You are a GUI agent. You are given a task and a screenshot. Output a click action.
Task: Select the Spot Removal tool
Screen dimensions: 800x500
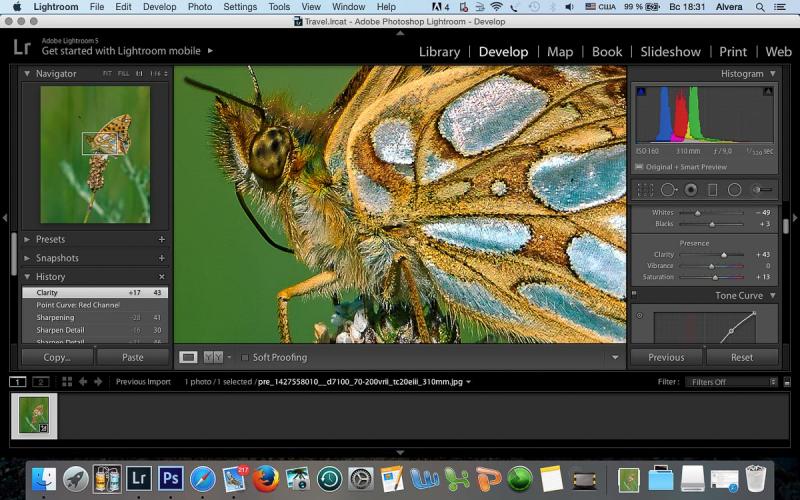(668, 190)
